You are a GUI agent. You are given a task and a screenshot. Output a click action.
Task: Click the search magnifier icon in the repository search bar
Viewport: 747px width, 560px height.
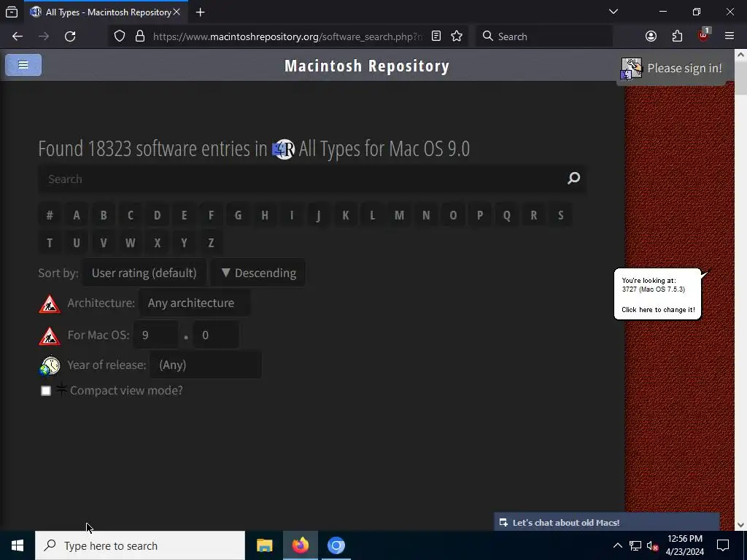tap(573, 179)
